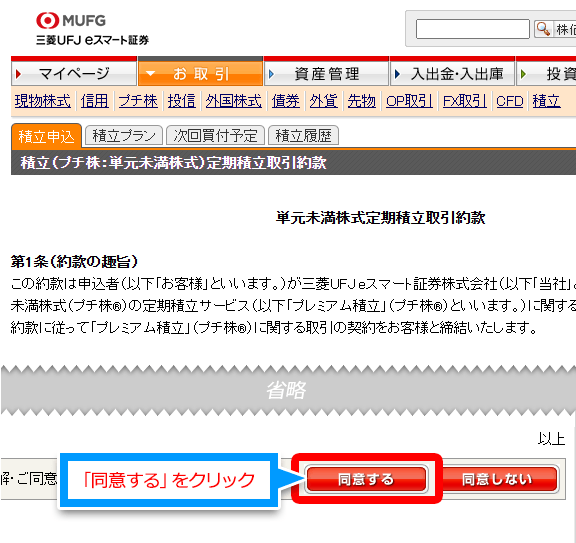The height and width of the screenshot is (543, 576).
Task: Click the MUFG logo
Action: tap(71, 20)
